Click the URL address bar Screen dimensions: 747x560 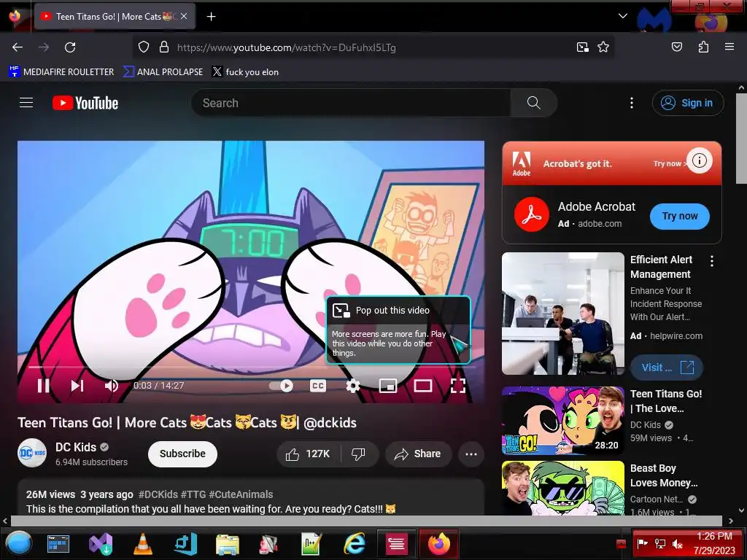click(373, 47)
